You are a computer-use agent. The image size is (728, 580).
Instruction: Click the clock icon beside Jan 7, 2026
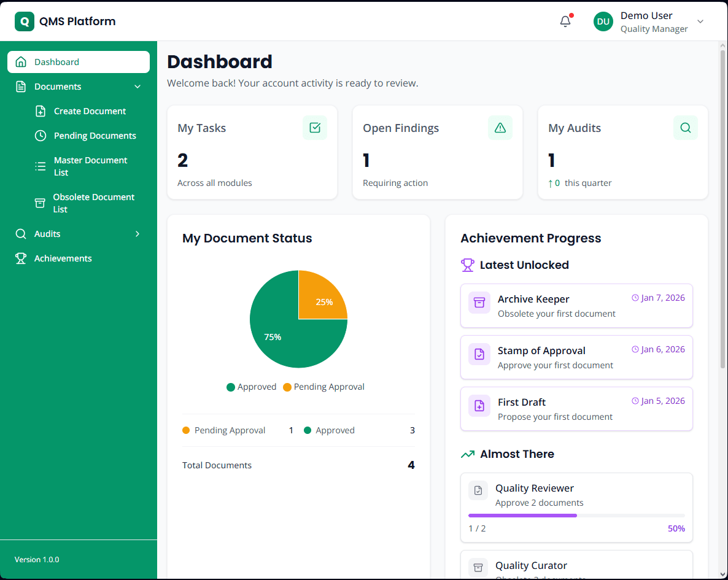pyautogui.click(x=635, y=298)
